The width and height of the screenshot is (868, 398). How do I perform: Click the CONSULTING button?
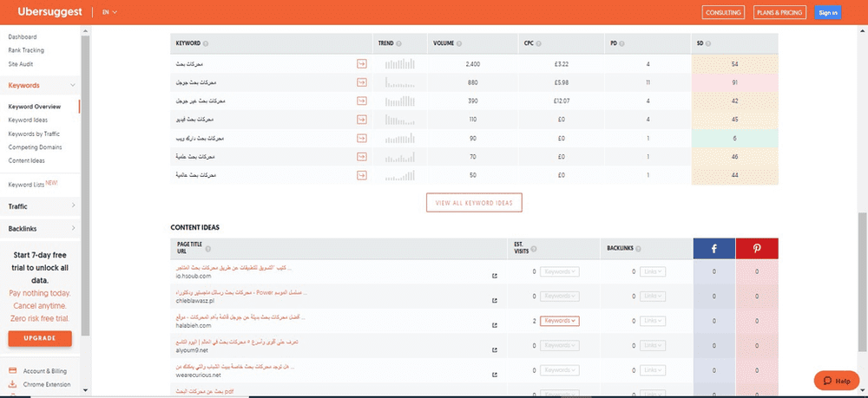pos(723,12)
